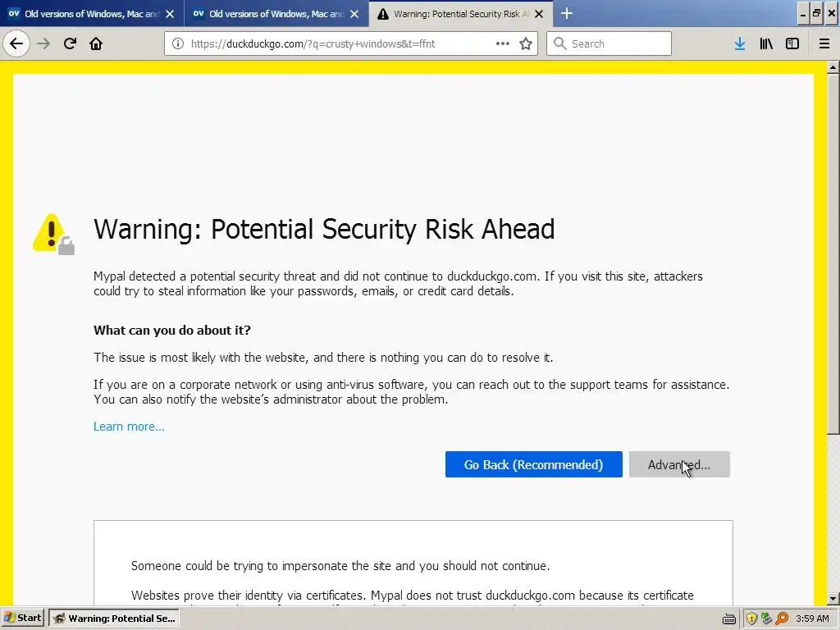Screen dimensions: 840x630
Task: Open a new tab with plus button
Action: 567,13
